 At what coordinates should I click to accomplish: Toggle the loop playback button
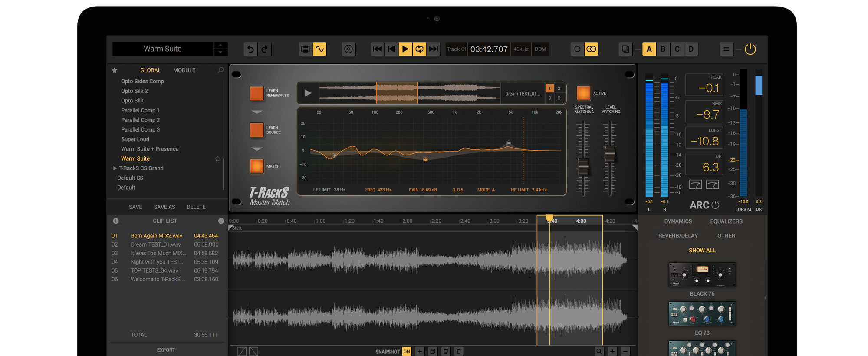[x=419, y=49]
